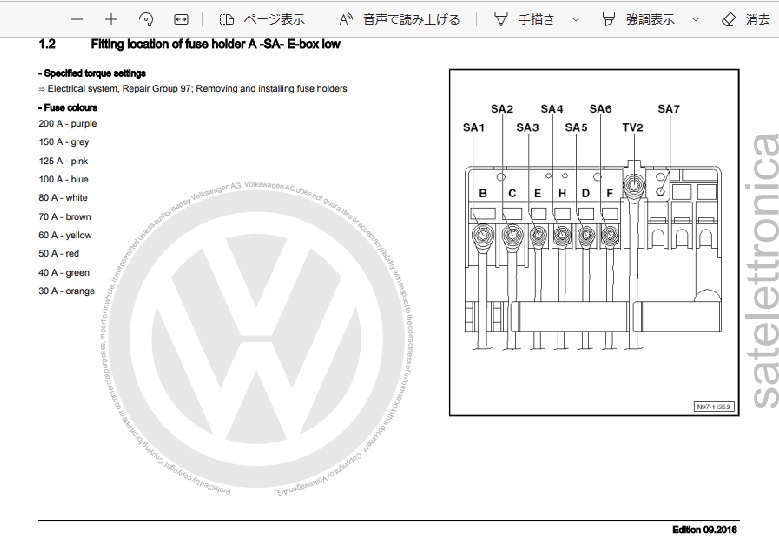Click '100 A - blue' entry
Screen dimensions: 779x547
pyautogui.click(x=64, y=179)
